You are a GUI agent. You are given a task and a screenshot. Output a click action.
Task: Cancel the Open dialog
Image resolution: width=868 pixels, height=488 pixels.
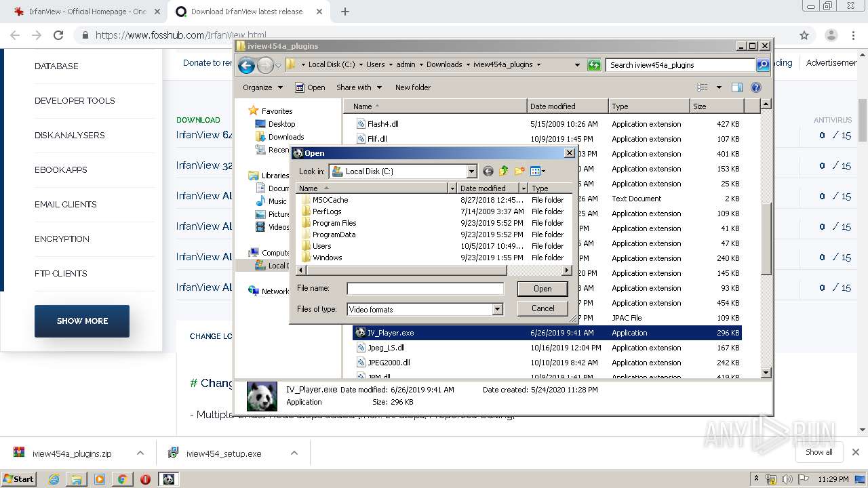(x=542, y=308)
